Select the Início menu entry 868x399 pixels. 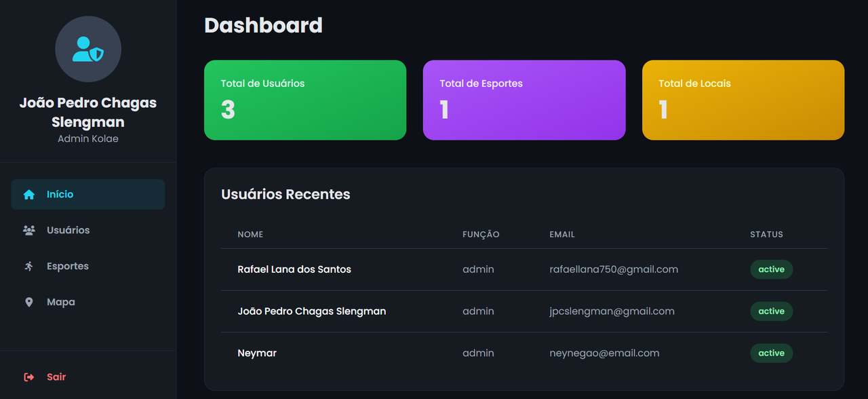(88, 195)
